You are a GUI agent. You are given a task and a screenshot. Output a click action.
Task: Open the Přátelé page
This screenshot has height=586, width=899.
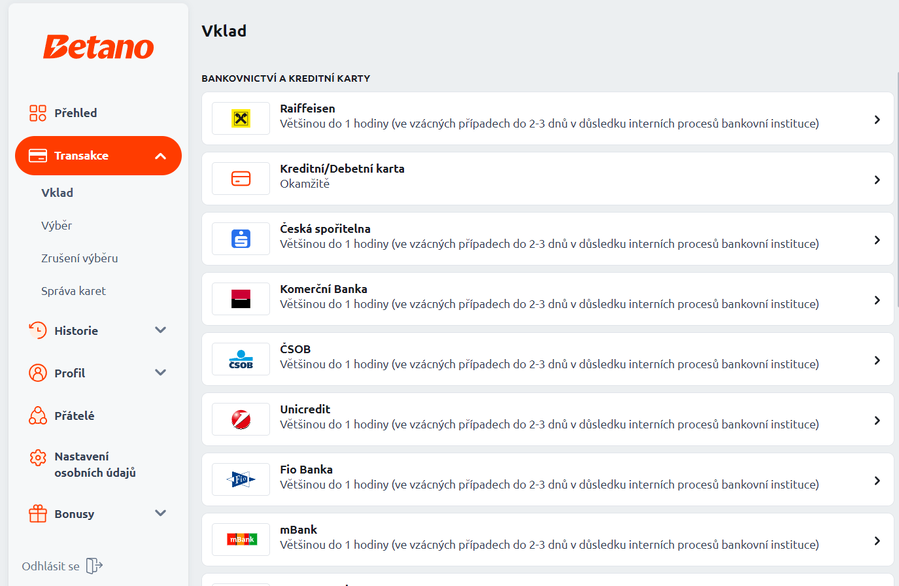click(x=74, y=416)
